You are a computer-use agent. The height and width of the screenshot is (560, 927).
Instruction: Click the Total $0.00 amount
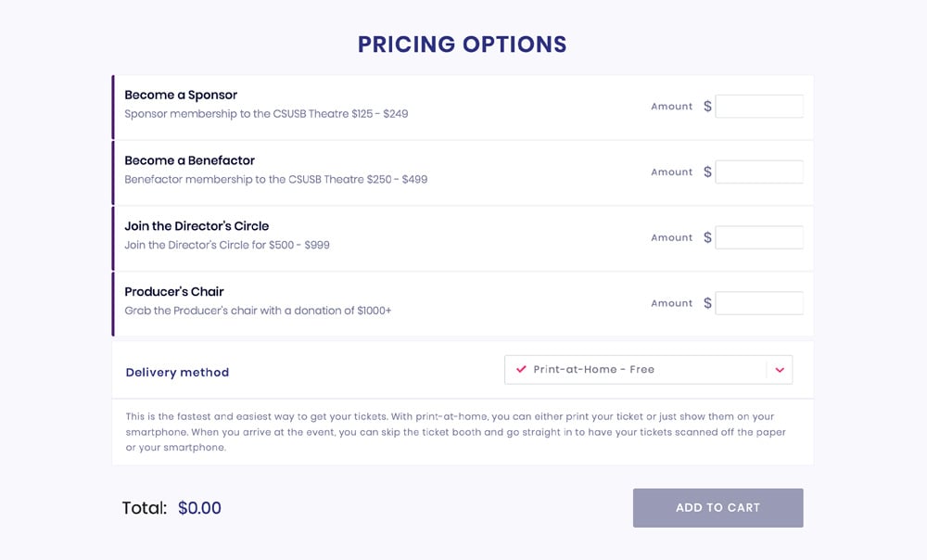pos(200,508)
